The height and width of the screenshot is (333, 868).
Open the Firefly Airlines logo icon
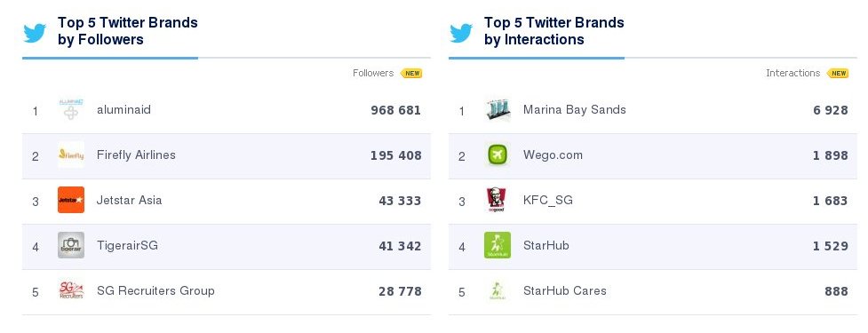[71, 155]
